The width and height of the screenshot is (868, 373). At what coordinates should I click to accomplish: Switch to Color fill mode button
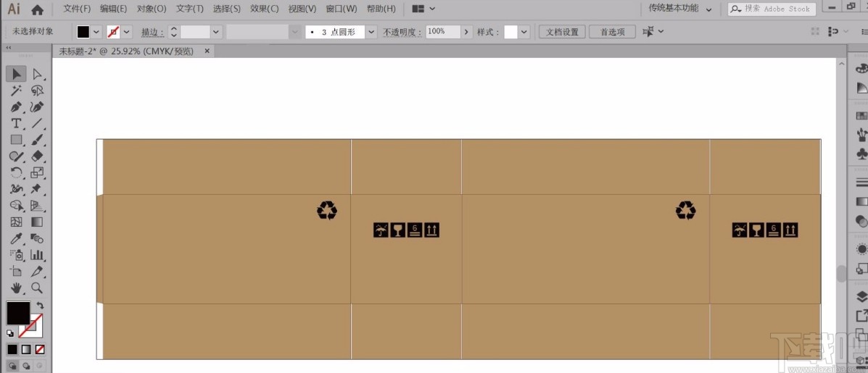click(12, 349)
